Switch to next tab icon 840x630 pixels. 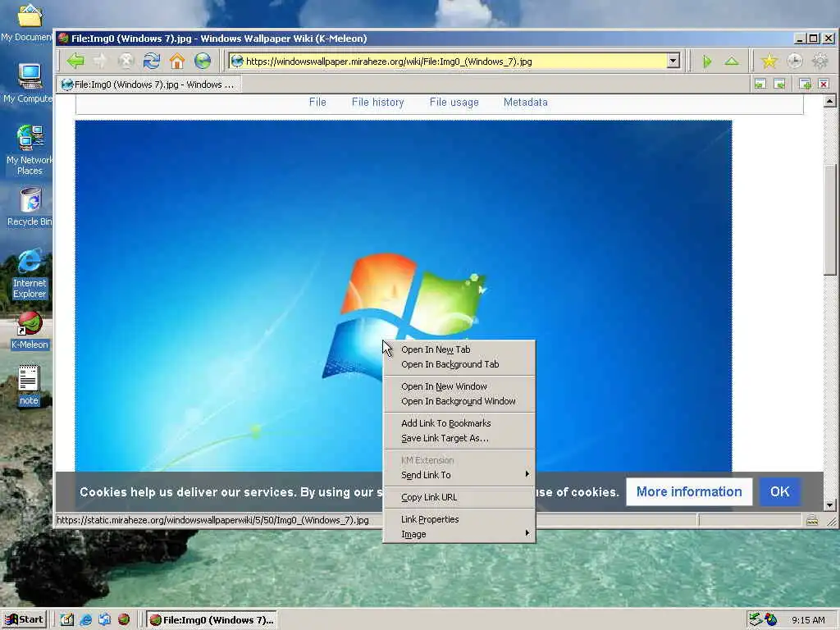point(780,84)
